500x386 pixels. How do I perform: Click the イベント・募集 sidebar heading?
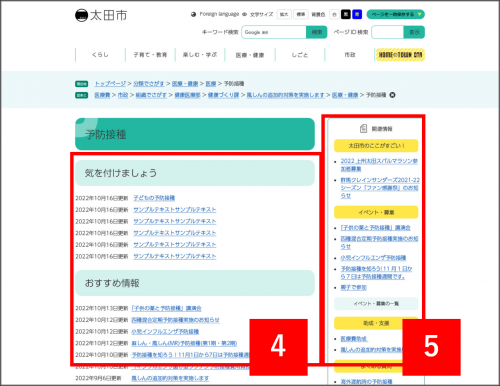point(376,212)
